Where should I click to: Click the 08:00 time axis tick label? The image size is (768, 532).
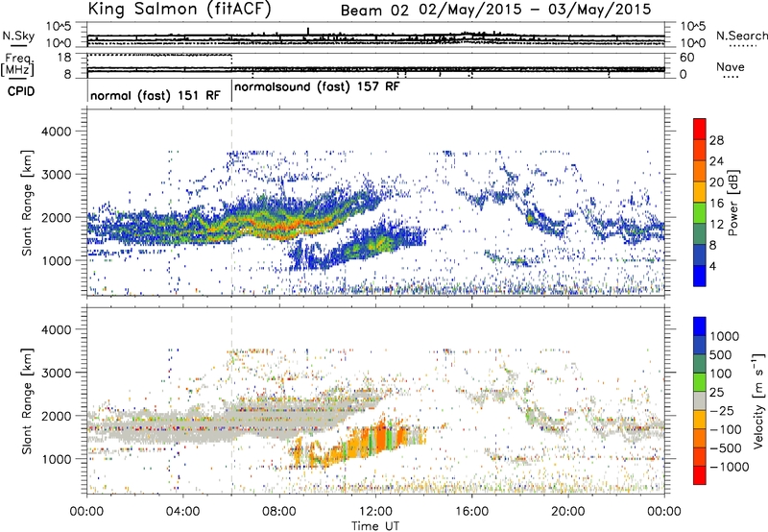279,511
